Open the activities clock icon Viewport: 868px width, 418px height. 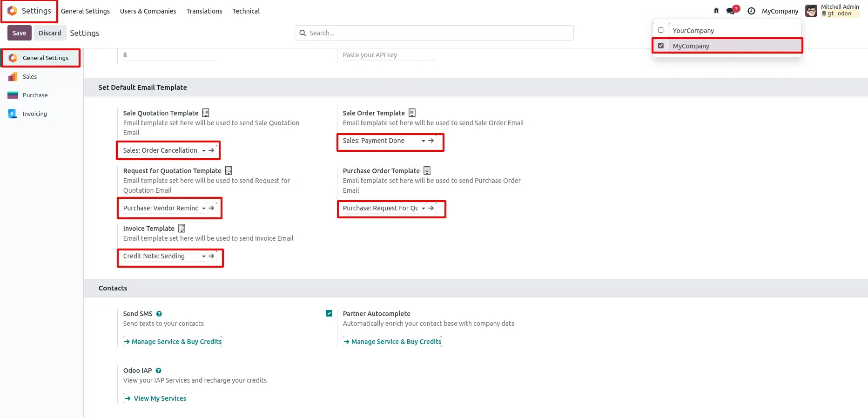(751, 11)
